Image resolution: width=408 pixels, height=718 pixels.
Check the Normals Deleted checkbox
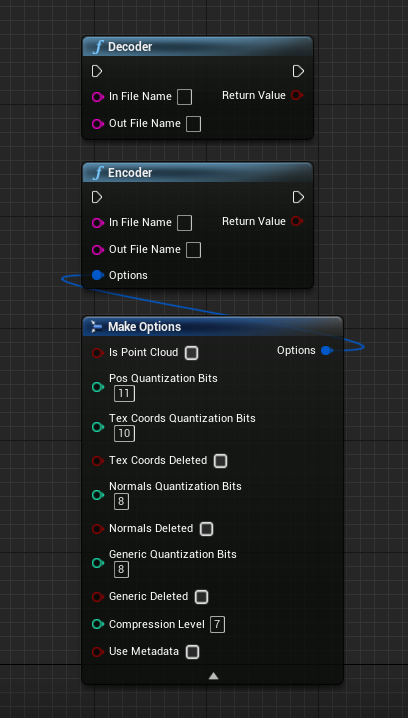[x=207, y=529]
